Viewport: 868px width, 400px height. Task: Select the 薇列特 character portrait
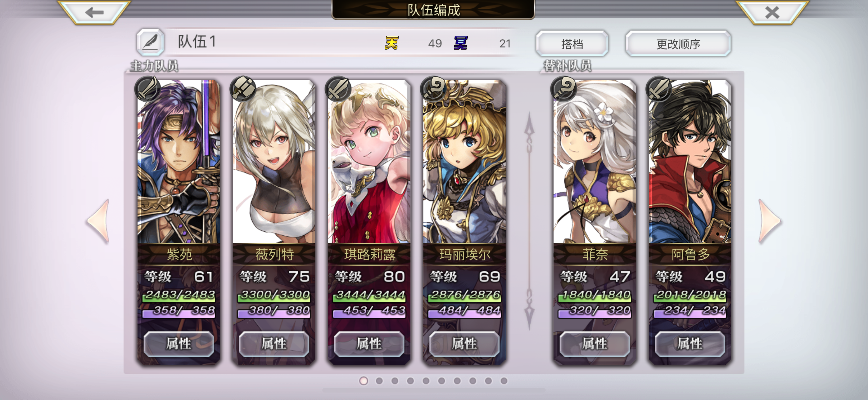[x=274, y=162]
